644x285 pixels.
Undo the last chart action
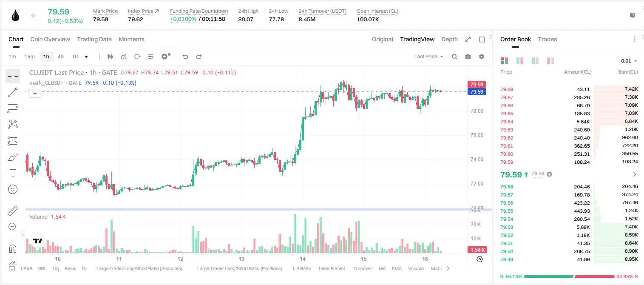(x=185, y=57)
